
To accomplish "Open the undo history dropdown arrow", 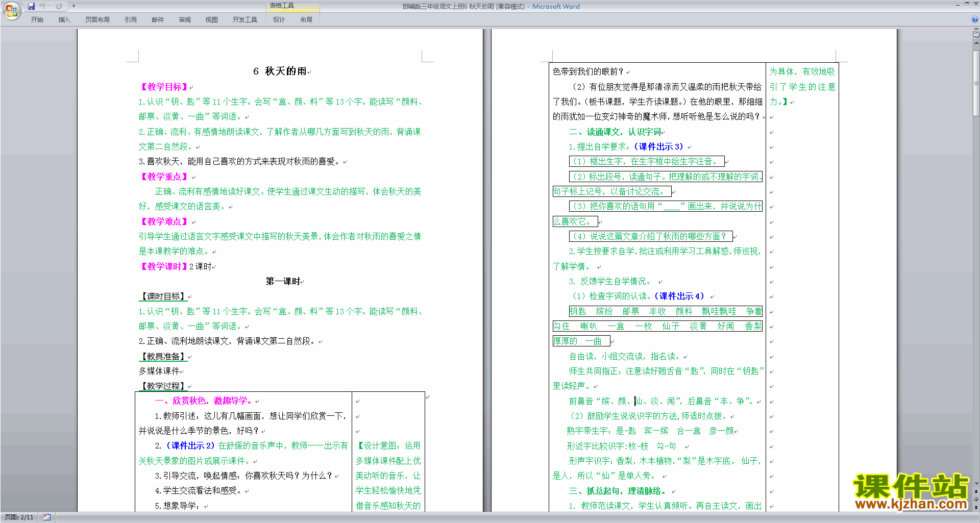I will pyautogui.click(x=50, y=6).
